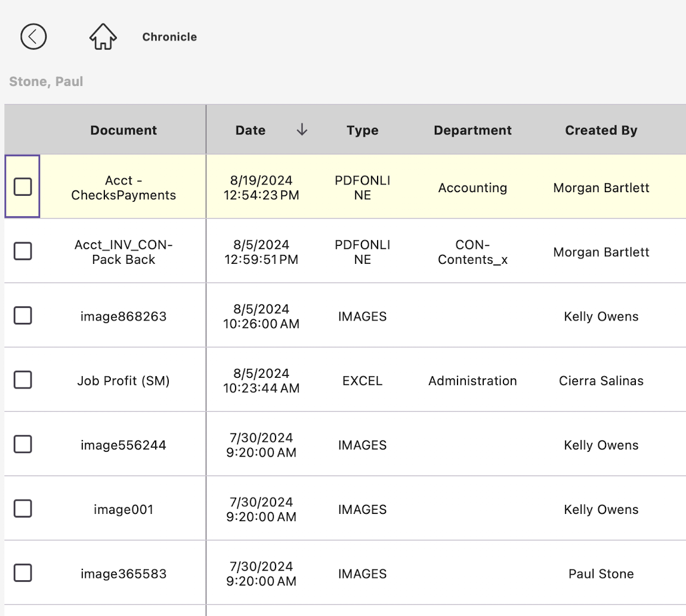Open the image001 document entry
The image size is (686, 616).
point(123,510)
